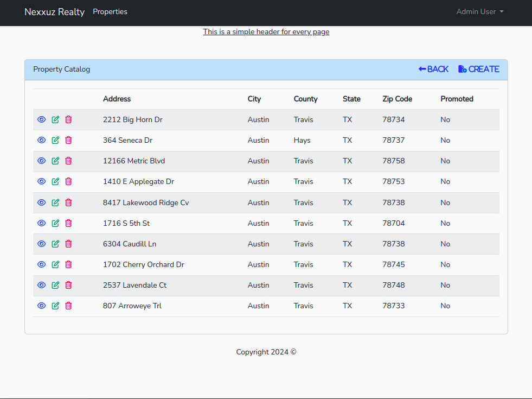Delete the 1702 Cherry Orchard Dr row
This screenshot has height=399, width=532.
pyautogui.click(x=68, y=264)
